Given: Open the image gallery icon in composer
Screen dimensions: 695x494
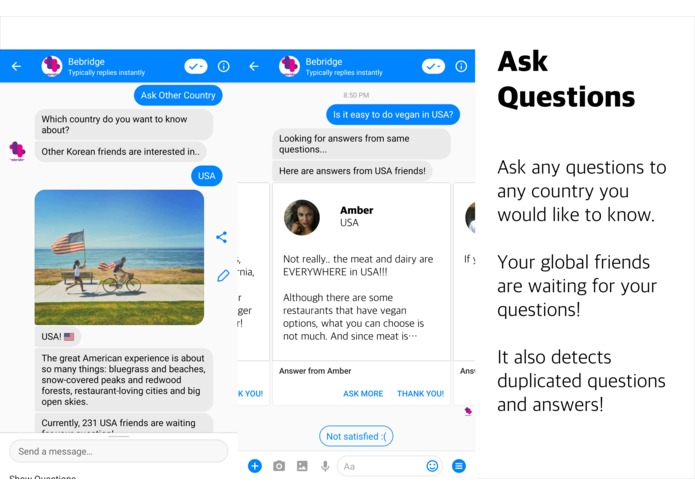Looking at the screenshot, I should 302,466.
